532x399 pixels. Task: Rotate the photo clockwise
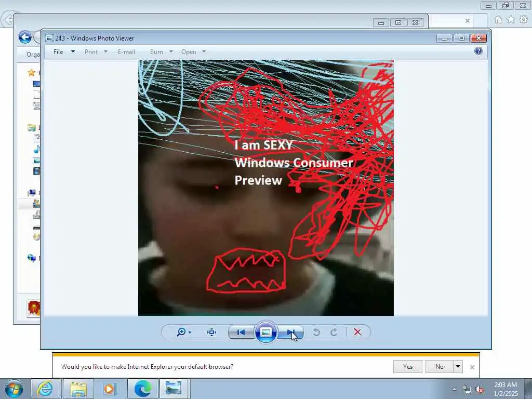pyautogui.click(x=334, y=332)
